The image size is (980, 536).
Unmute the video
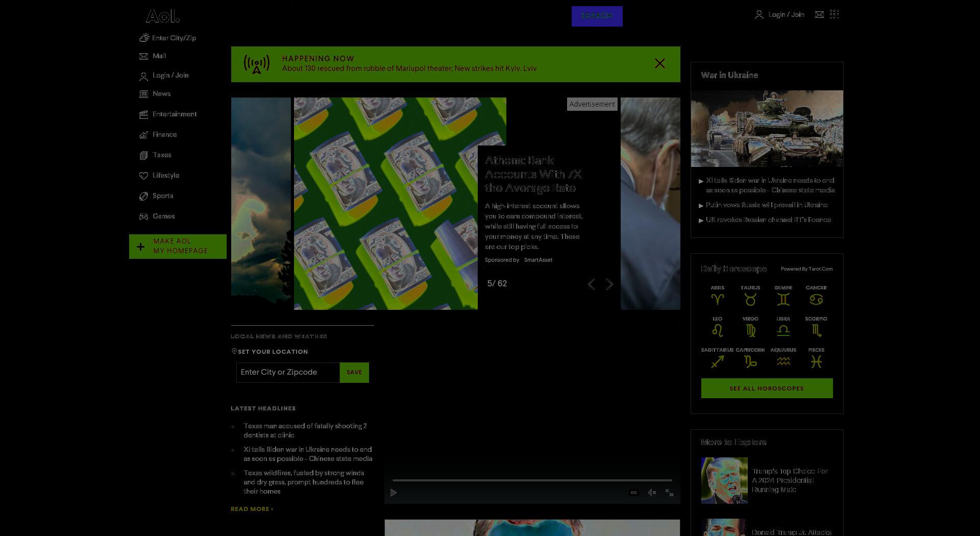(652, 493)
